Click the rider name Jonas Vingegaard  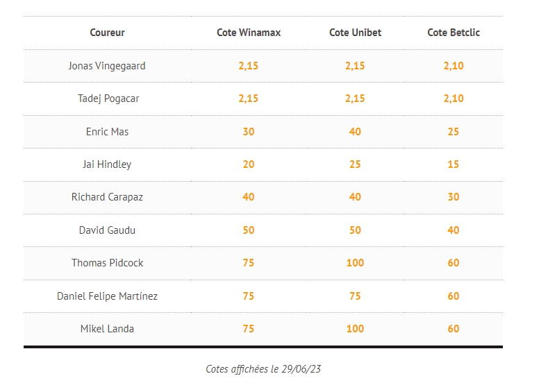pyautogui.click(x=107, y=66)
